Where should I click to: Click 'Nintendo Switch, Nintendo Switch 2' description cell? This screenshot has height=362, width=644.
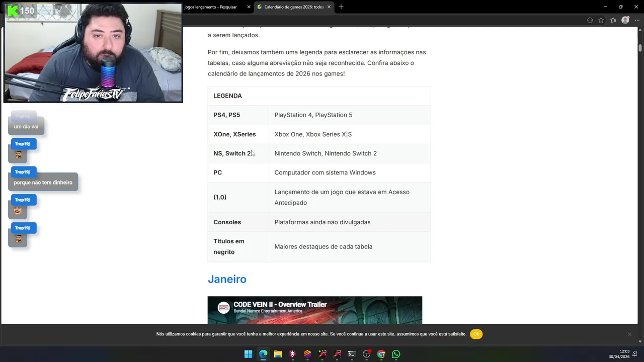click(x=350, y=153)
